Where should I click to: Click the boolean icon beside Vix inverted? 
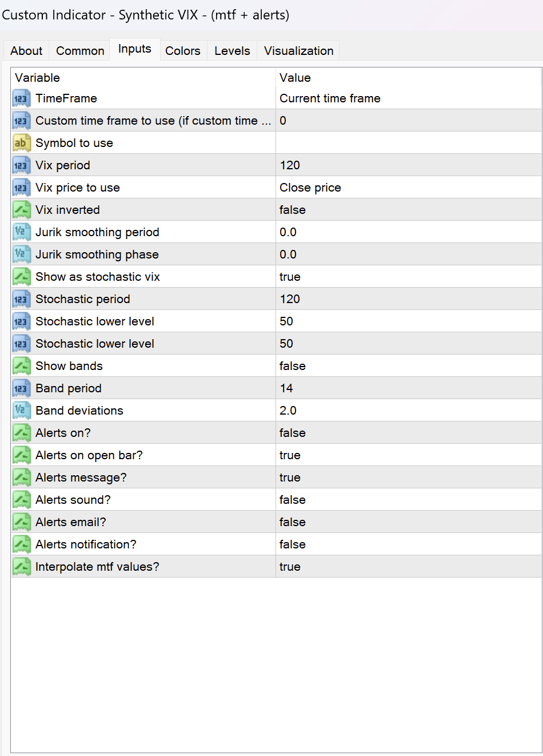pyautogui.click(x=21, y=210)
